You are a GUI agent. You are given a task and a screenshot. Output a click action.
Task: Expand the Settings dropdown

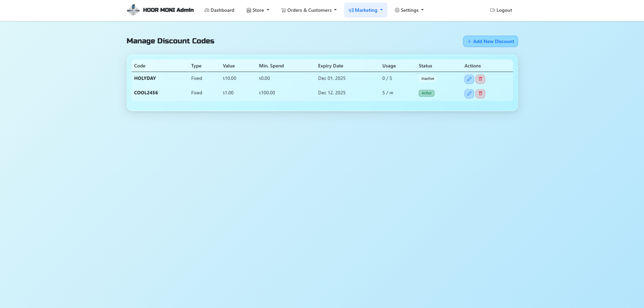409,10
